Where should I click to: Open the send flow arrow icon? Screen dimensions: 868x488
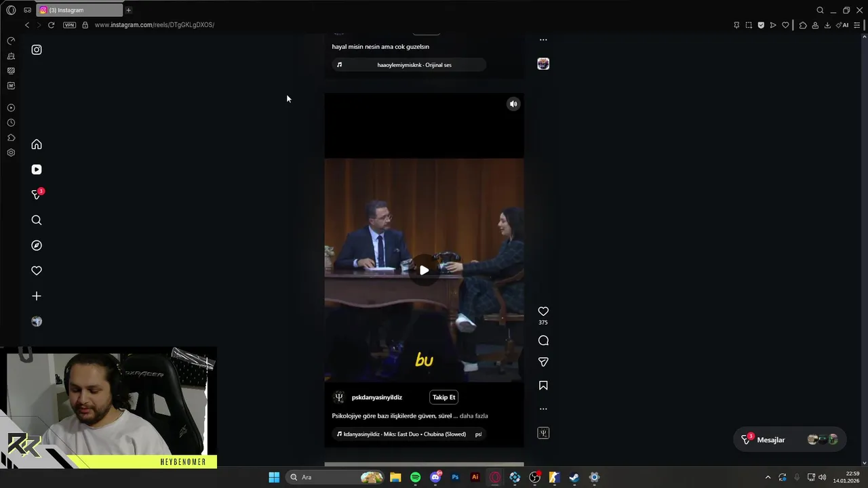click(x=773, y=25)
